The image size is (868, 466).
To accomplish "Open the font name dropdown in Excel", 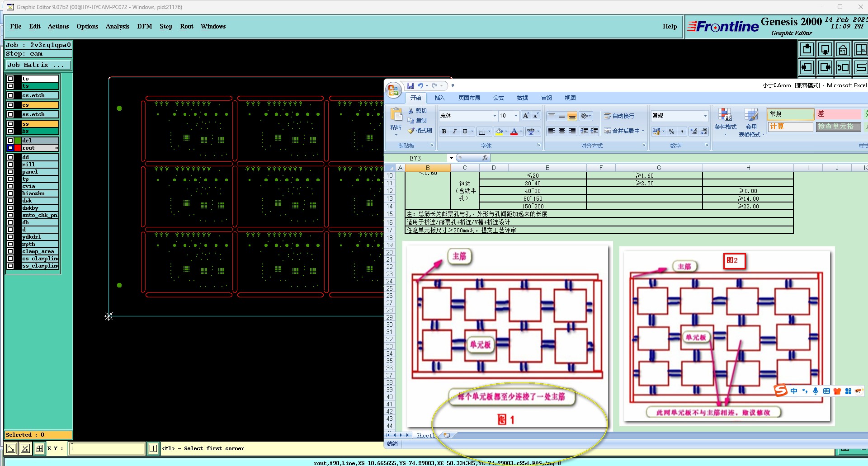I will [x=494, y=116].
